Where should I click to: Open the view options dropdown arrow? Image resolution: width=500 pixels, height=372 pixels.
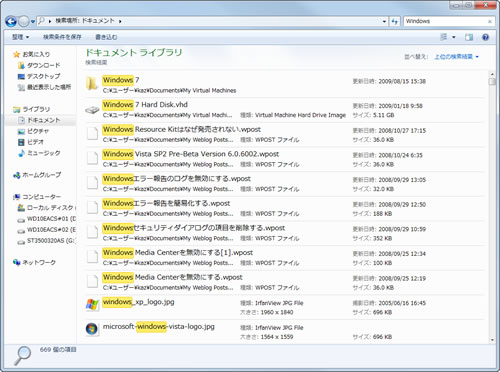click(454, 37)
